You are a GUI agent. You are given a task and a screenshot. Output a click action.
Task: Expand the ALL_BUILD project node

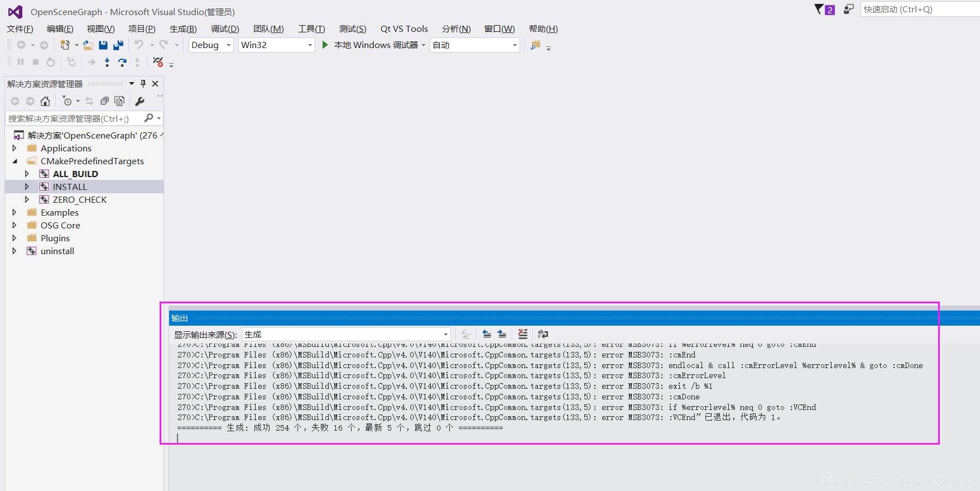click(27, 174)
